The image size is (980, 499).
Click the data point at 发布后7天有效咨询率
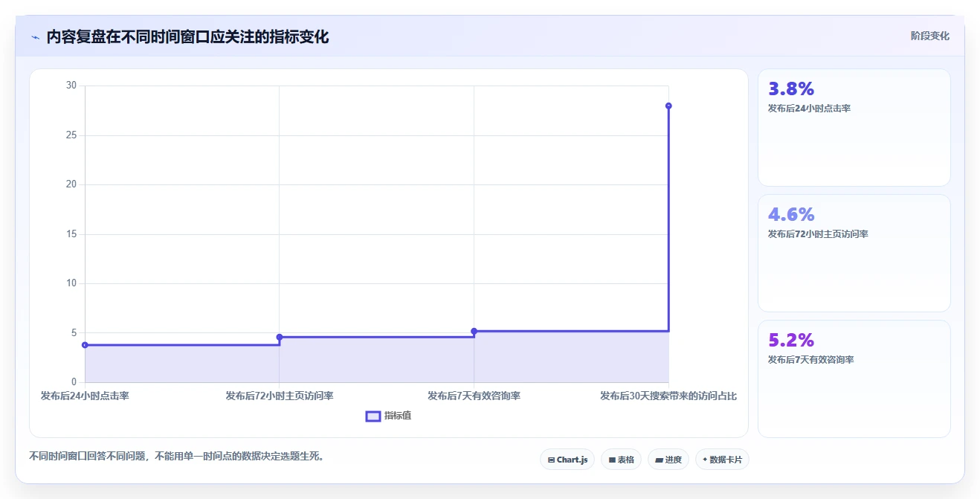pyautogui.click(x=474, y=331)
